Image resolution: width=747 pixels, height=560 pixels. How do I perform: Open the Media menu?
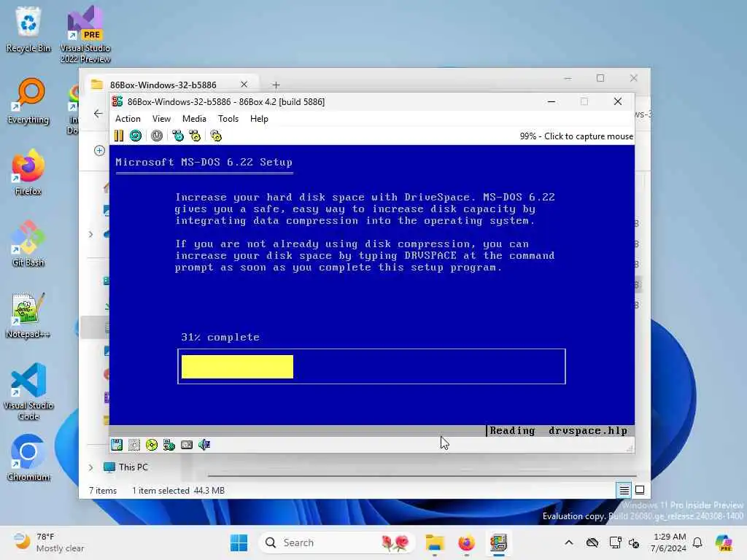coord(194,119)
